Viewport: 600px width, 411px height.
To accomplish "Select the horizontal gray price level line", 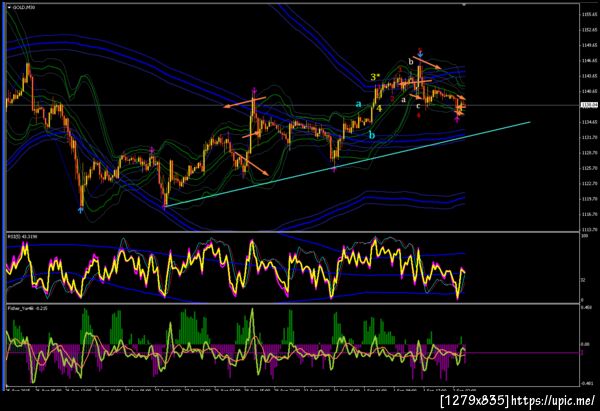I will [293, 105].
